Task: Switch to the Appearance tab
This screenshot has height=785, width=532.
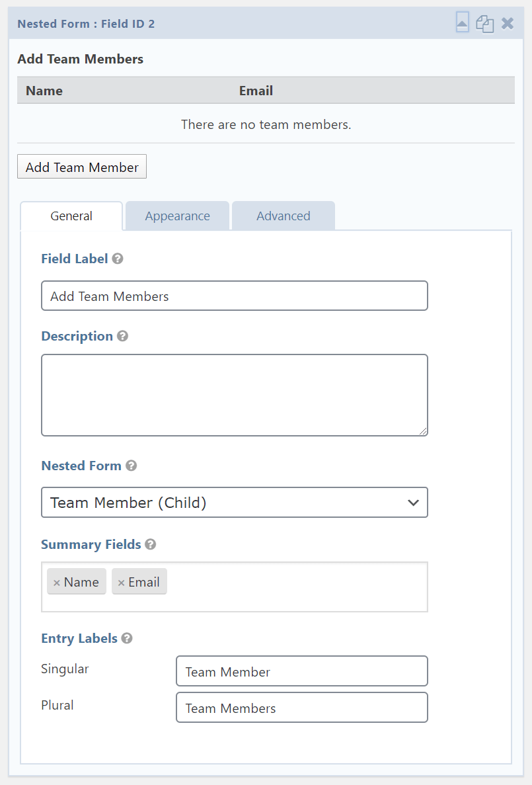Action: coord(177,216)
